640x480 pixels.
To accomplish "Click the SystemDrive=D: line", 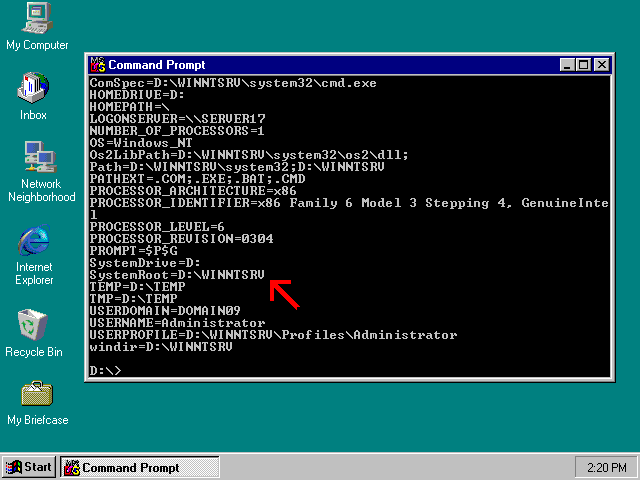I will [145, 263].
